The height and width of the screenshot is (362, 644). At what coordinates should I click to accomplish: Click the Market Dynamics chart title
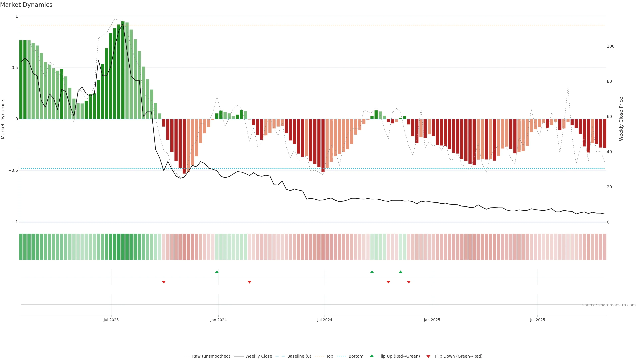click(x=26, y=5)
